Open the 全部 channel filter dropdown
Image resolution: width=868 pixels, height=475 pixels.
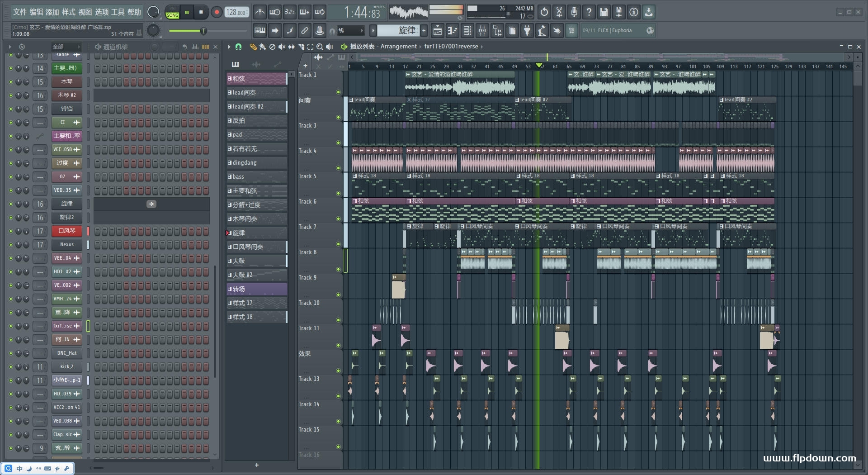[66, 47]
